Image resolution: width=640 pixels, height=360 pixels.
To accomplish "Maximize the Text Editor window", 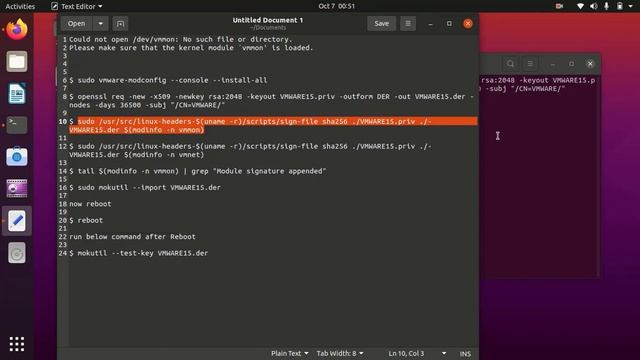I will [449, 24].
